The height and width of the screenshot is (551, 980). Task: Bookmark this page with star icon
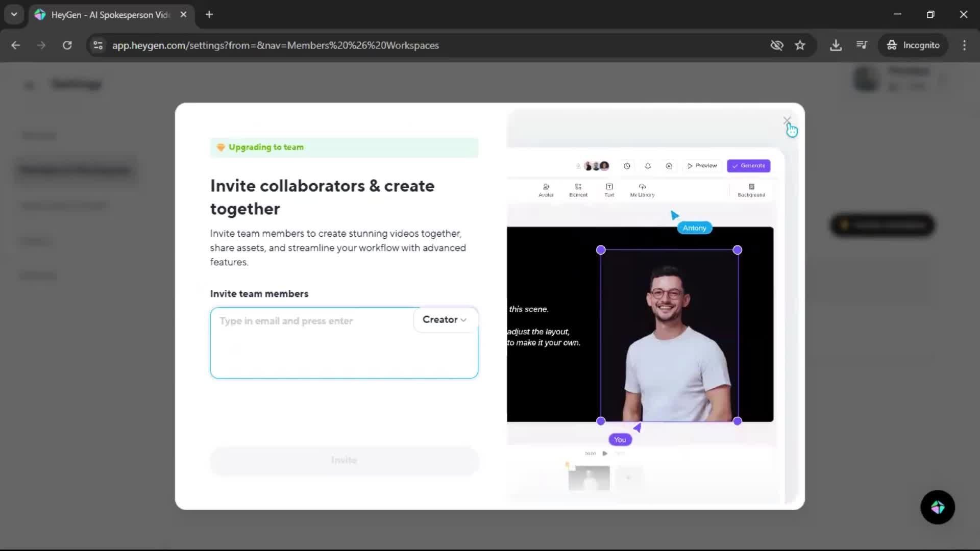pos(800,45)
